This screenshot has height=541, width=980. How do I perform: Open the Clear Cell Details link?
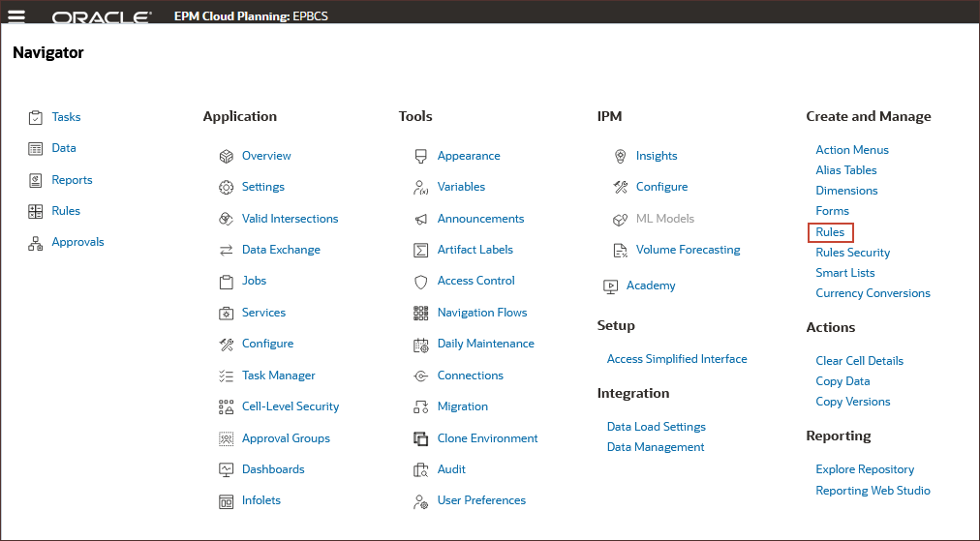point(859,360)
